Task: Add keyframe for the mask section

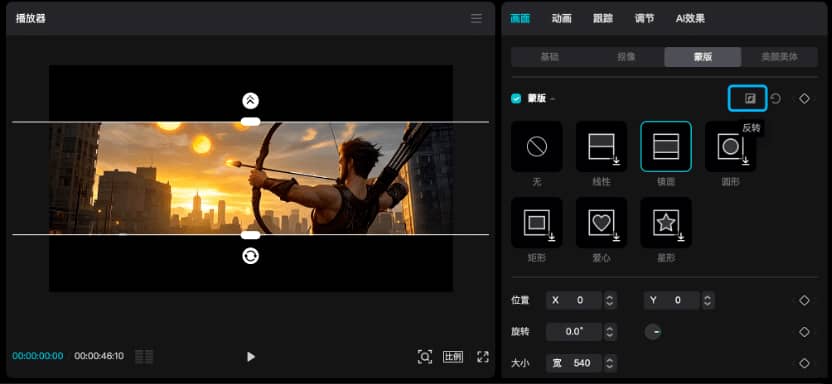Action: (804, 99)
